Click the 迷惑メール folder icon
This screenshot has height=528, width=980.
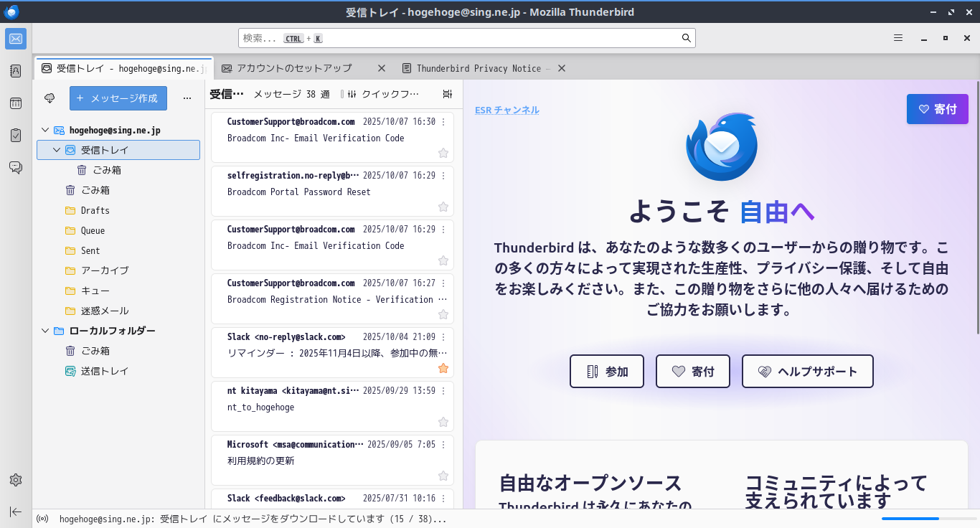(x=70, y=311)
